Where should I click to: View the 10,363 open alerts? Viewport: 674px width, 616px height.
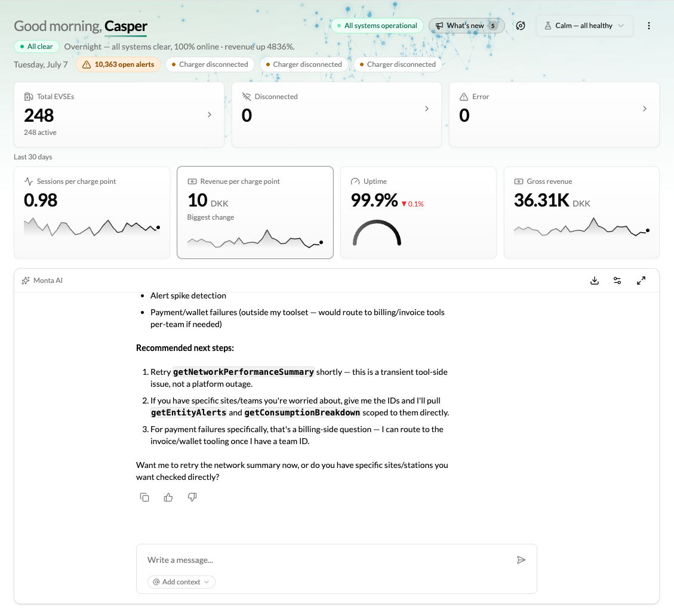[118, 64]
